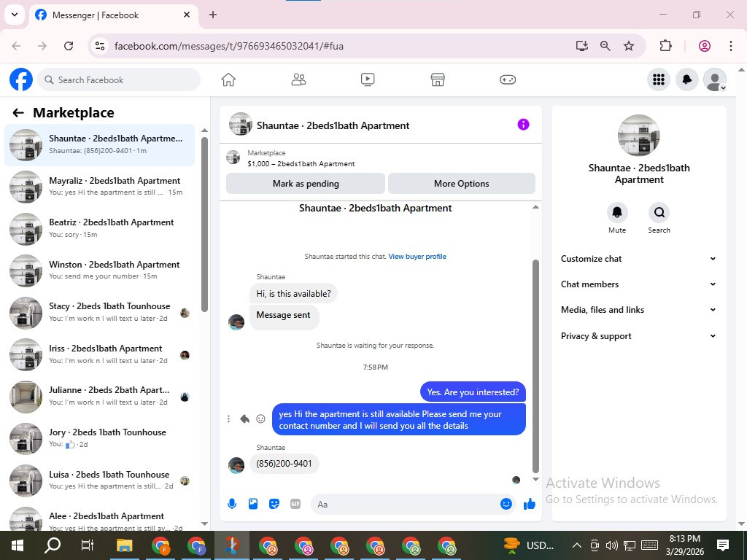Choose a GIF icon
The width and height of the screenshot is (747, 560).
click(295, 504)
